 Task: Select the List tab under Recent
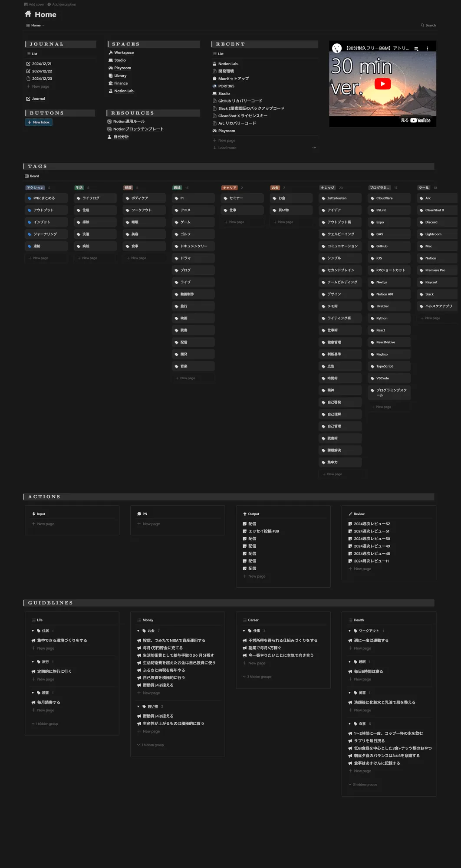coord(218,54)
